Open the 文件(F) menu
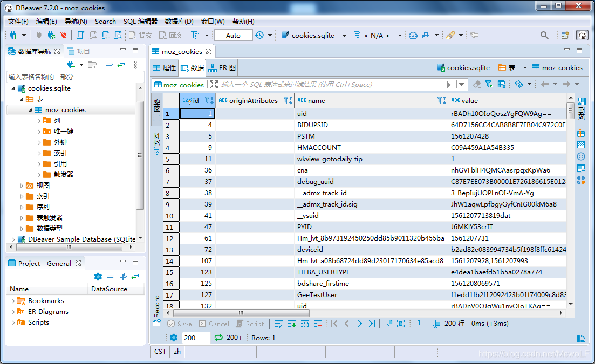Viewport: 595px width, 364px height. click(18, 22)
